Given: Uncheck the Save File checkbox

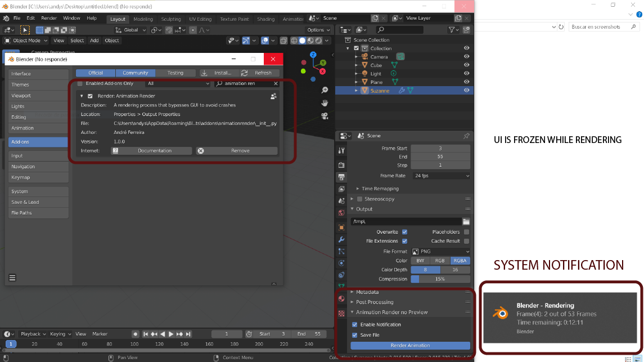Looking at the screenshot, I should click(355, 335).
